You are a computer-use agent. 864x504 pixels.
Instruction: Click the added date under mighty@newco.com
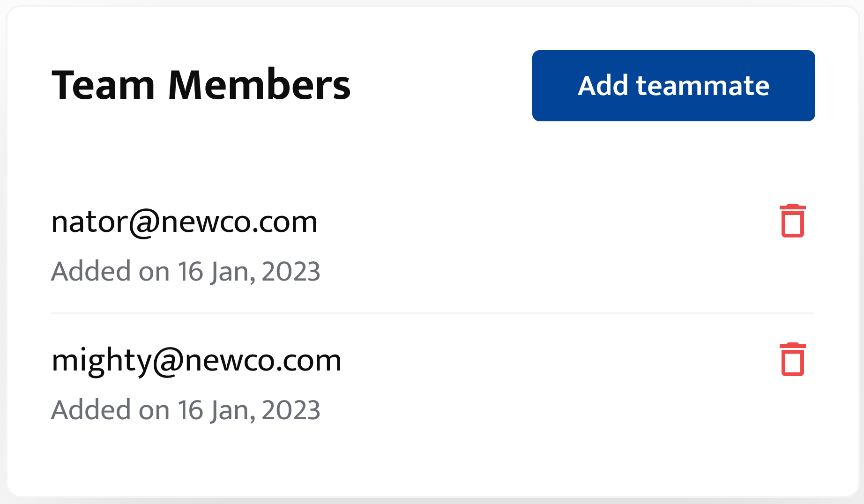coord(186,410)
